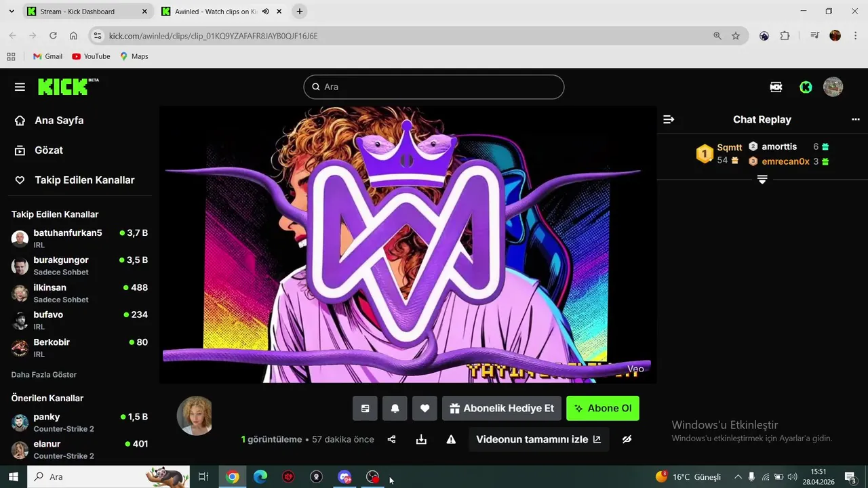868x488 pixels.
Task: Expand the gifter leaderboard arrow
Action: point(762,180)
